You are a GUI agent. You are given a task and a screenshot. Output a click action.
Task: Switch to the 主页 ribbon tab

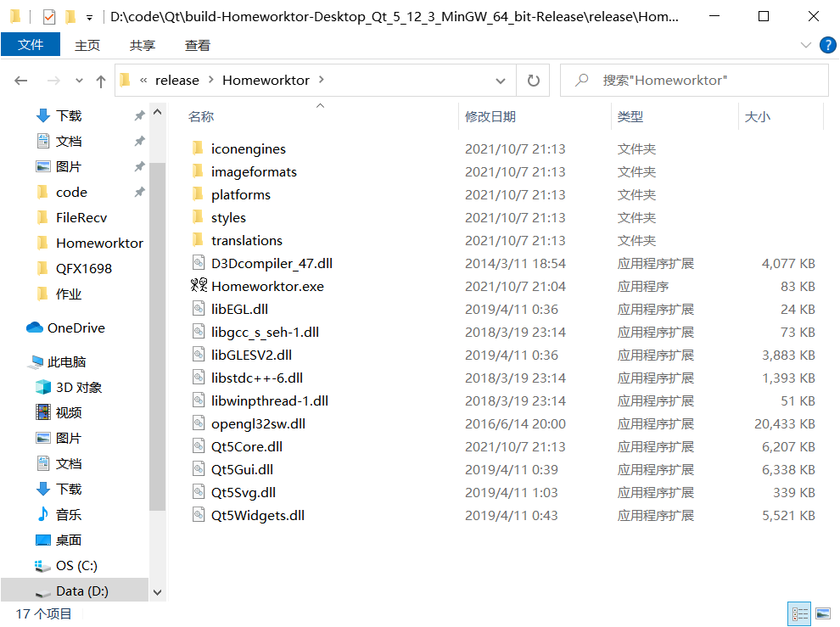(x=87, y=46)
